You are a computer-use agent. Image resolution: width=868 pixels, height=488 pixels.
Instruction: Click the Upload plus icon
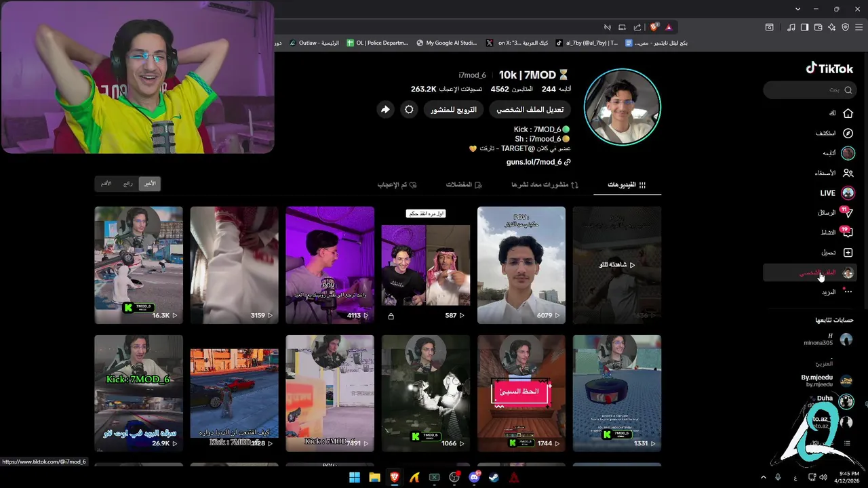pos(848,252)
